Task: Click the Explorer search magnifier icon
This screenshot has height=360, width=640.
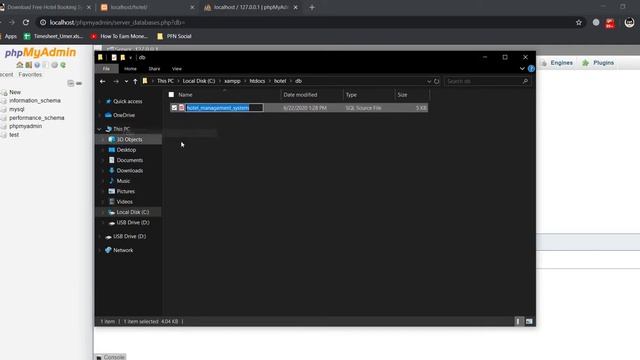Action: click(x=525, y=81)
